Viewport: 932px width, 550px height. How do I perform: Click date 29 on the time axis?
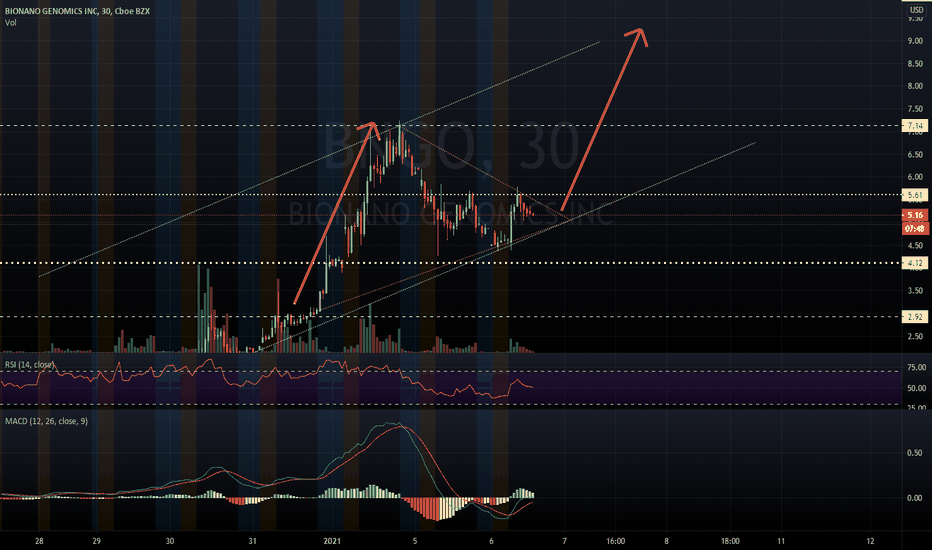click(x=97, y=541)
